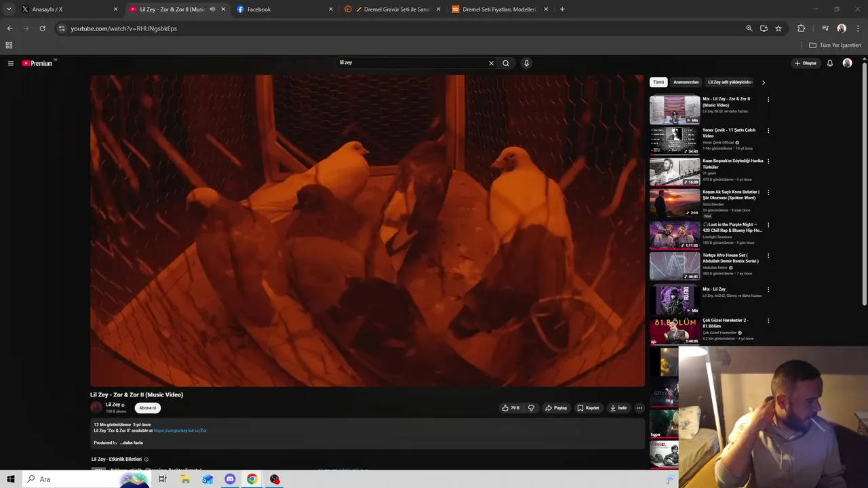Reload the YouTube page
The height and width of the screenshot is (488, 868).
click(42, 28)
